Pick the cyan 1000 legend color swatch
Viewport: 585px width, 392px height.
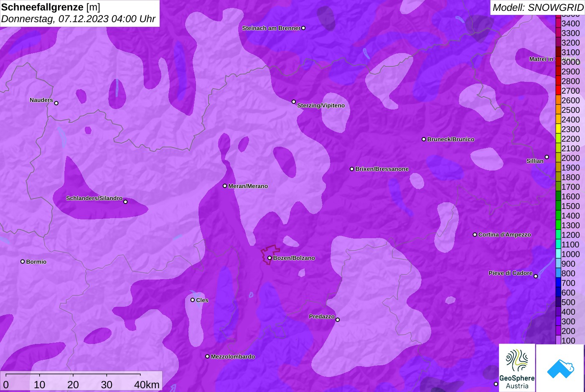pos(558,254)
